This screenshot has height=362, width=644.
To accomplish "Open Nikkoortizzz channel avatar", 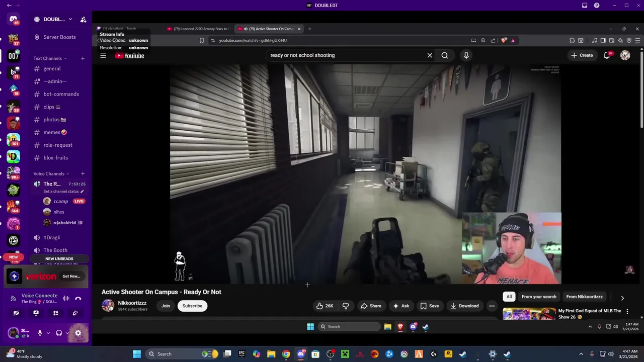I will (x=108, y=306).
